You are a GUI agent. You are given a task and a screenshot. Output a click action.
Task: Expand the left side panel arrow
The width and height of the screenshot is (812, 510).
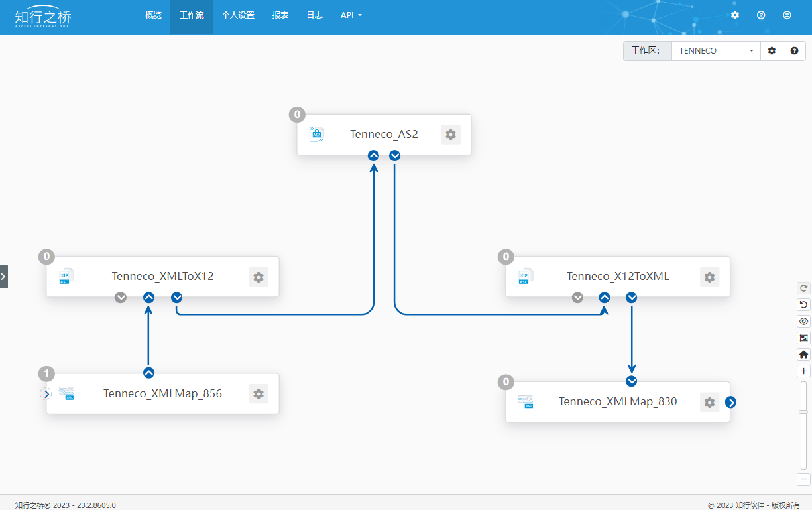(4, 276)
